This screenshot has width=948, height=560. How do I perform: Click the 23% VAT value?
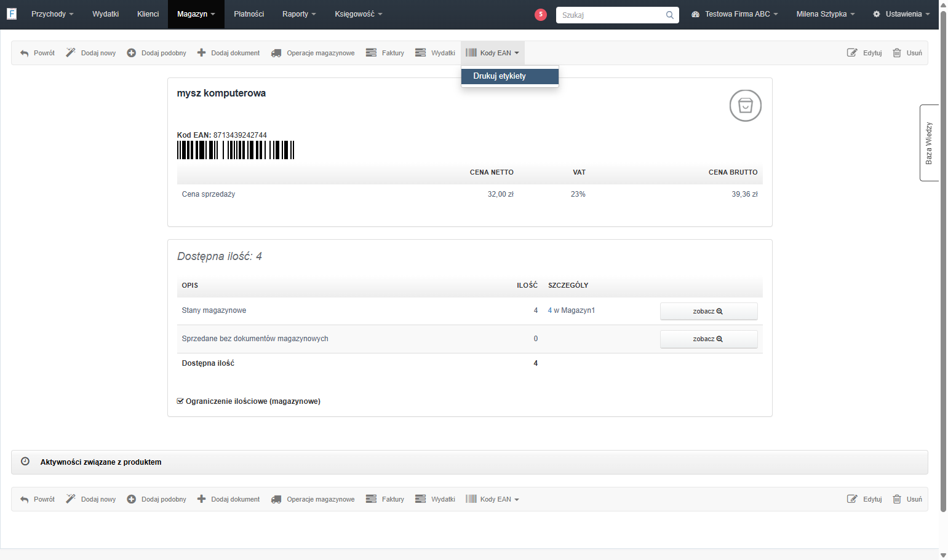coord(578,194)
